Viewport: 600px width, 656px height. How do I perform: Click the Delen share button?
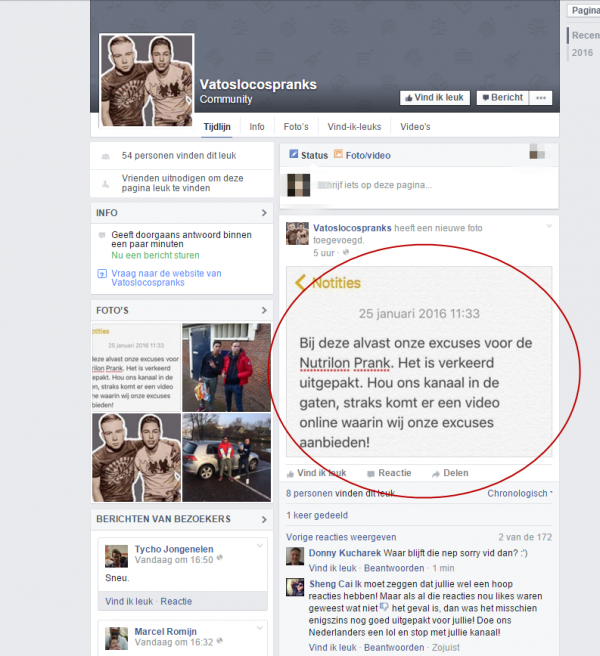pyautogui.click(x=450, y=473)
